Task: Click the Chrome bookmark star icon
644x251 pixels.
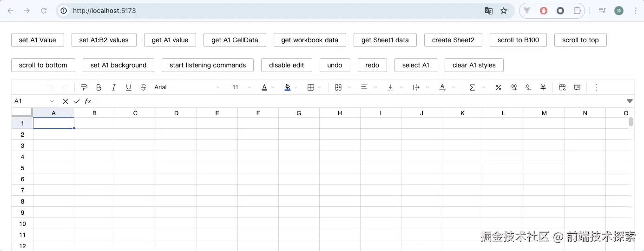Action: point(504,11)
